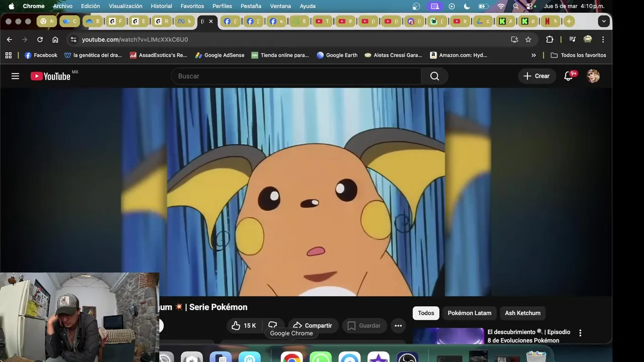Open Chrome apps grid in bookmarks bar
This screenshot has height=362, width=644.
tap(8, 55)
